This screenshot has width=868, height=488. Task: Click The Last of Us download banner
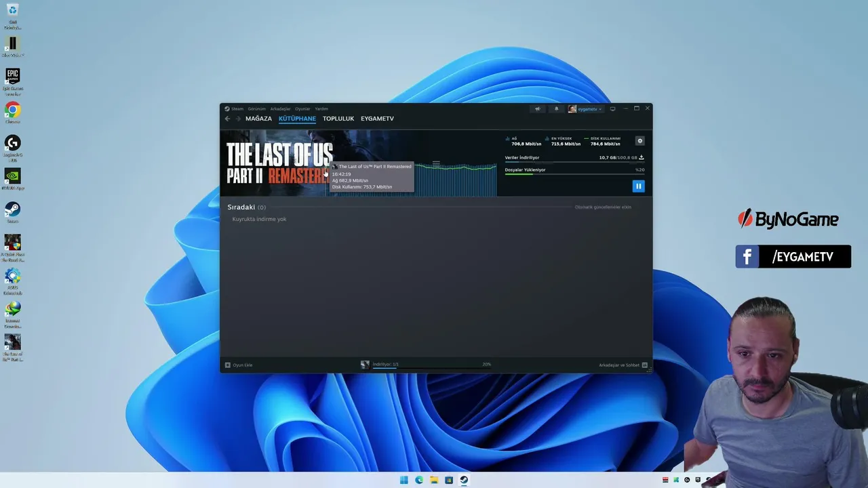278,163
